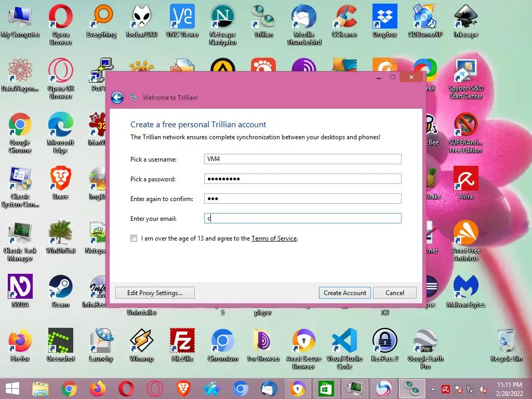Select the Opera Browser desktop icon
Viewport: 532px width, 399px height.
point(60,24)
